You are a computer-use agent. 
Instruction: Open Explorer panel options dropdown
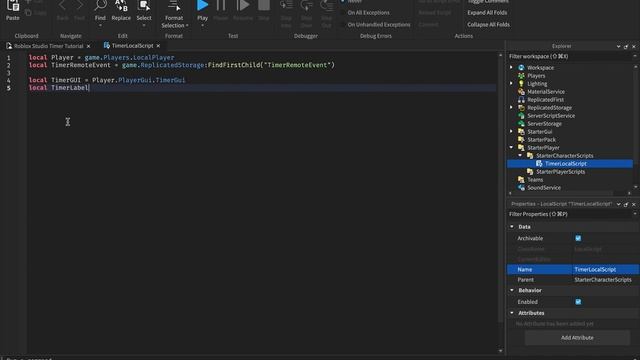(618, 47)
